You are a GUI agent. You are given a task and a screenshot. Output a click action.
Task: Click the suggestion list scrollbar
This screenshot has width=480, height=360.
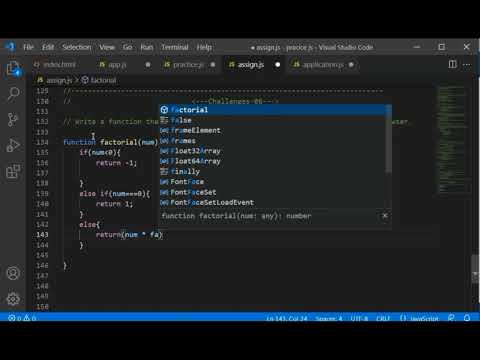click(x=388, y=139)
